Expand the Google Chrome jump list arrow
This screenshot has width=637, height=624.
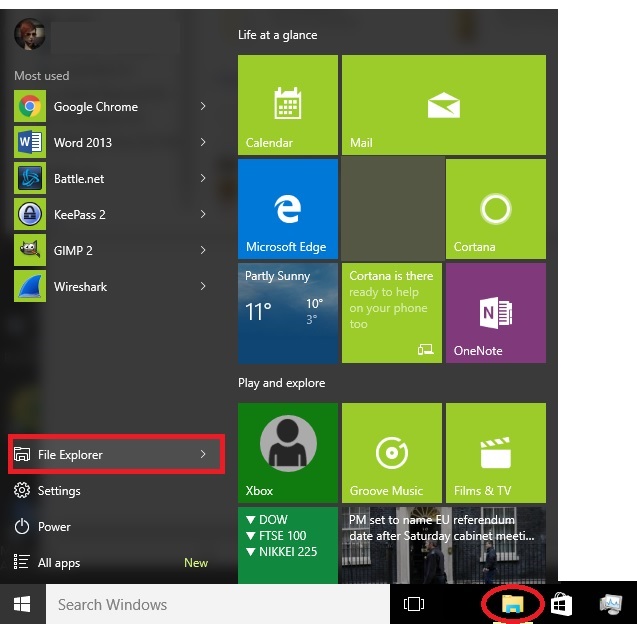click(x=203, y=106)
